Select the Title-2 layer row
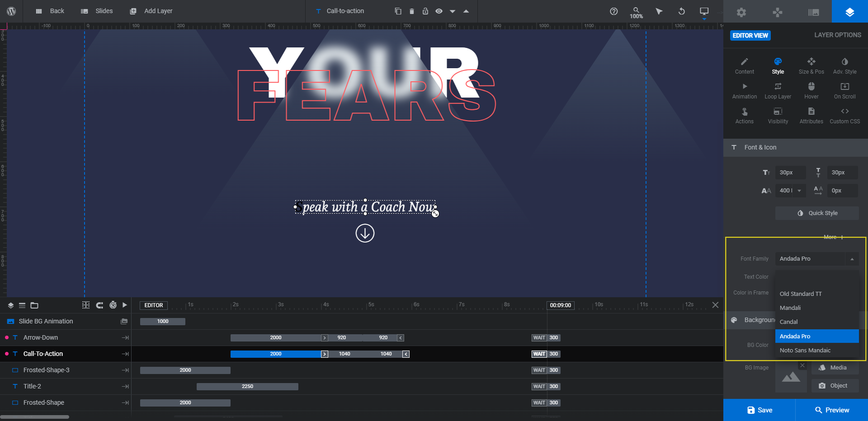Image resolution: width=868 pixels, height=421 pixels. [66, 386]
